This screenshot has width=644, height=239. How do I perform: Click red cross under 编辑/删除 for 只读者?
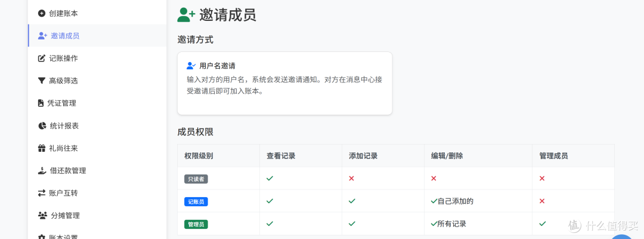pyautogui.click(x=434, y=179)
